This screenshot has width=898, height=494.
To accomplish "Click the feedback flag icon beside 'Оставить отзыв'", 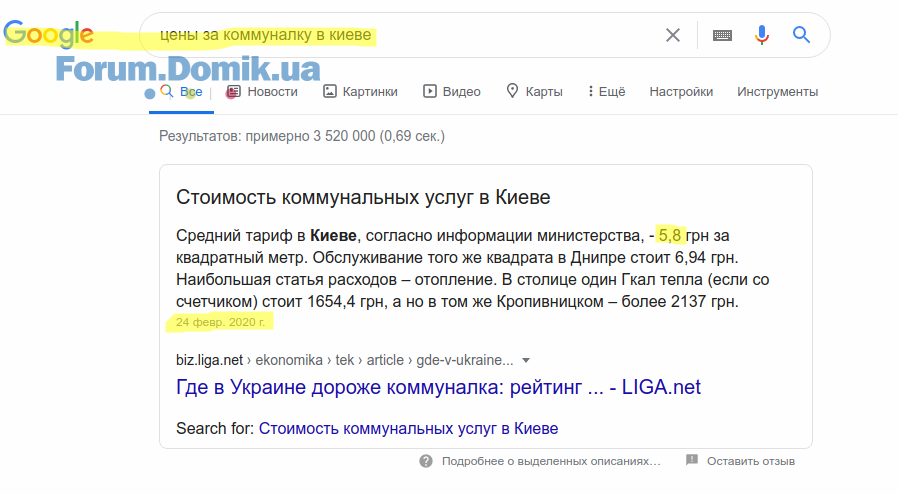I will [x=692, y=461].
